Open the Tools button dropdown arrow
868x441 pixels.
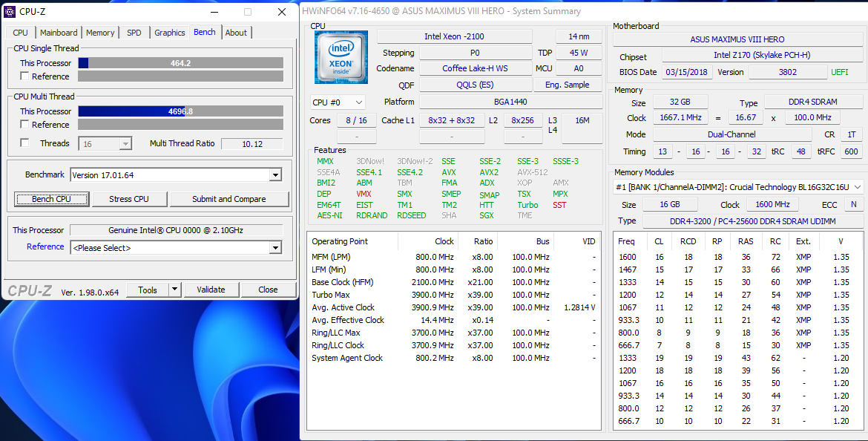tap(175, 290)
